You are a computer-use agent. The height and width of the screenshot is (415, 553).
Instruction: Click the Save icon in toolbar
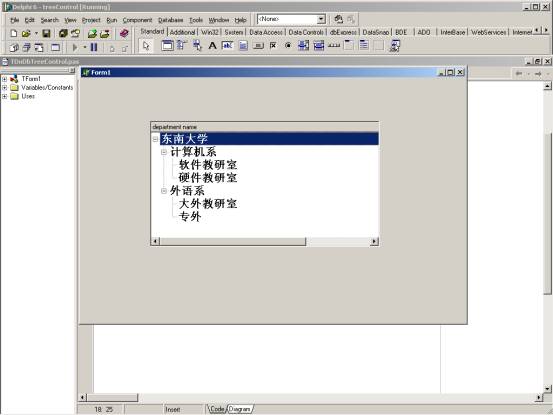(46, 33)
